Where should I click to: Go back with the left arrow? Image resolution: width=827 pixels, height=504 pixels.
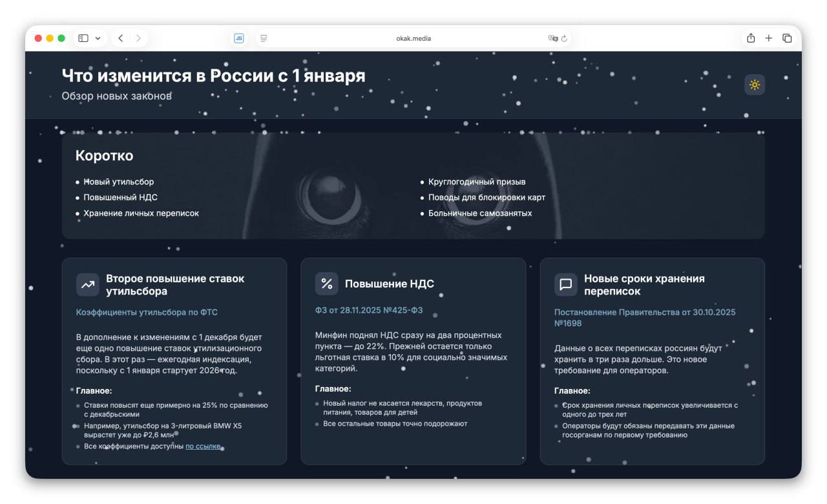pyautogui.click(x=120, y=38)
